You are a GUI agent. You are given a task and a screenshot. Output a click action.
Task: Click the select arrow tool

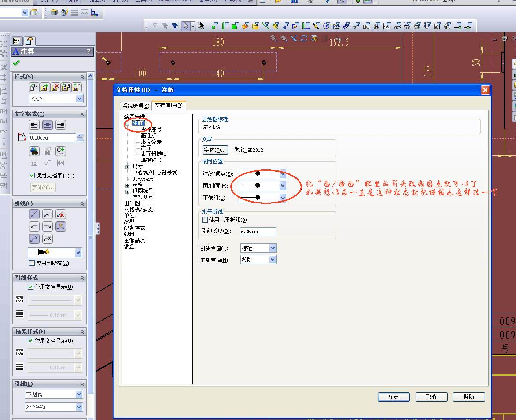click(186, 26)
